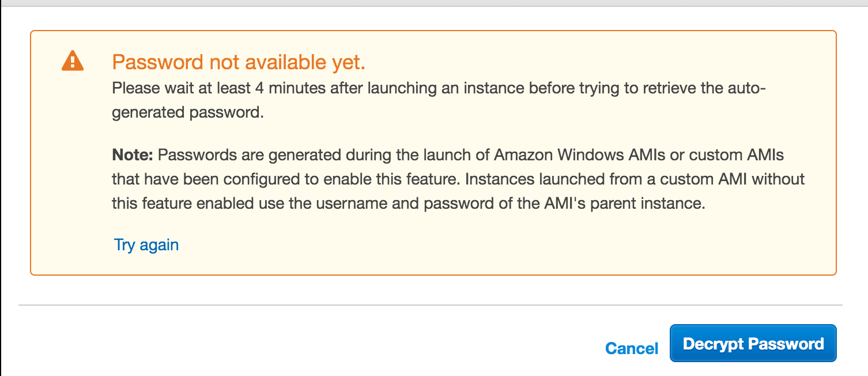Click the "Password not available yet." heading

point(239,62)
